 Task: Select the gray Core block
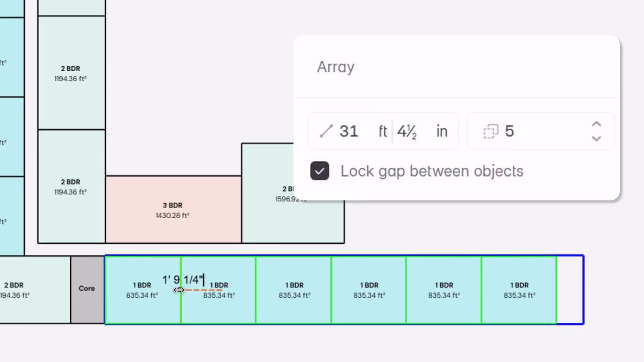(x=87, y=290)
